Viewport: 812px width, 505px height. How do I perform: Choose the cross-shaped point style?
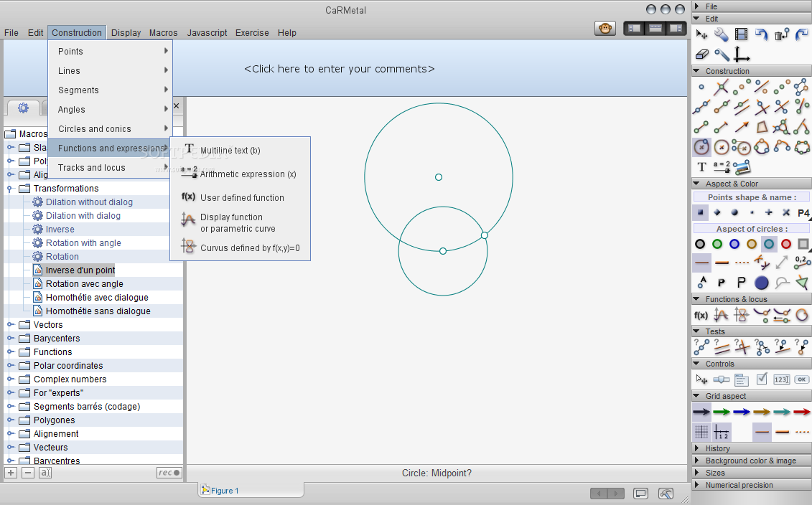pyautogui.click(x=786, y=212)
